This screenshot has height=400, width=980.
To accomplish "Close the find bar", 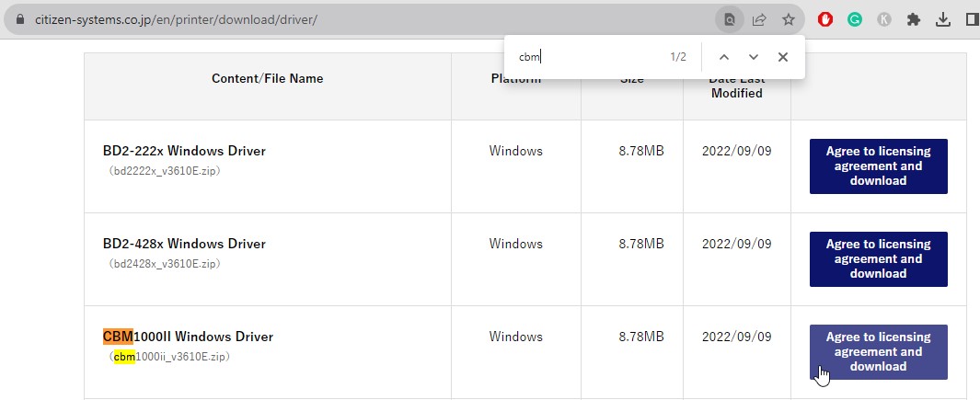I will tap(783, 57).
